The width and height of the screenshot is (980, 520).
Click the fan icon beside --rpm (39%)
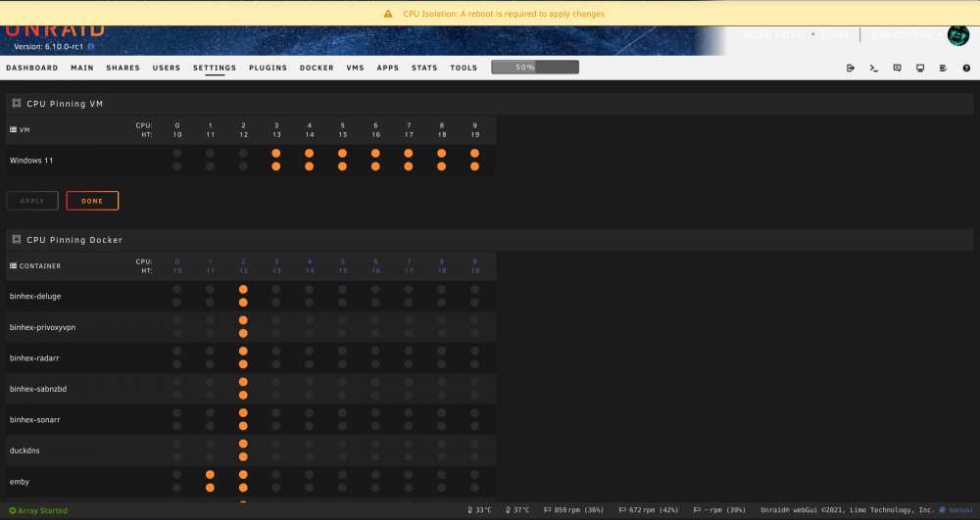click(x=698, y=510)
